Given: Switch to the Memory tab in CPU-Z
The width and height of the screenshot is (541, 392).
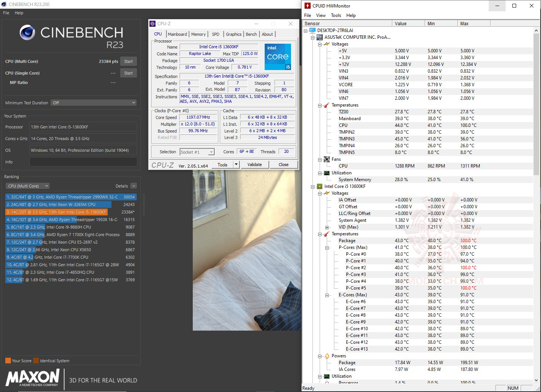Looking at the screenshot, I should pos(198,34).
